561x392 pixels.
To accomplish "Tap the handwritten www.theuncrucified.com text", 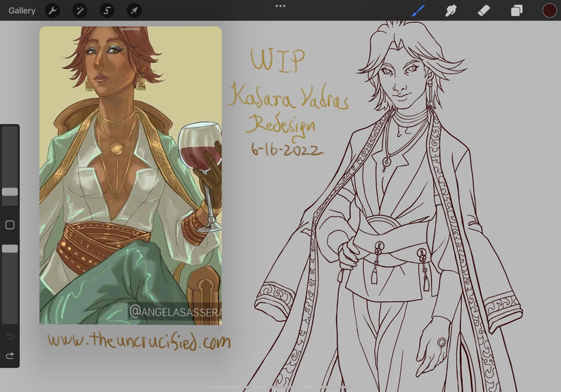I will coord(138,340).
